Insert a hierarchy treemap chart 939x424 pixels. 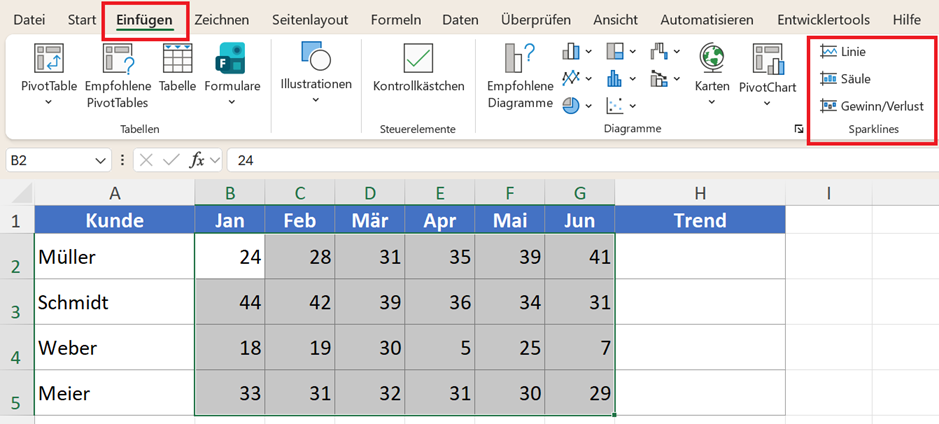pyautogui.click(x=615, y=52)
